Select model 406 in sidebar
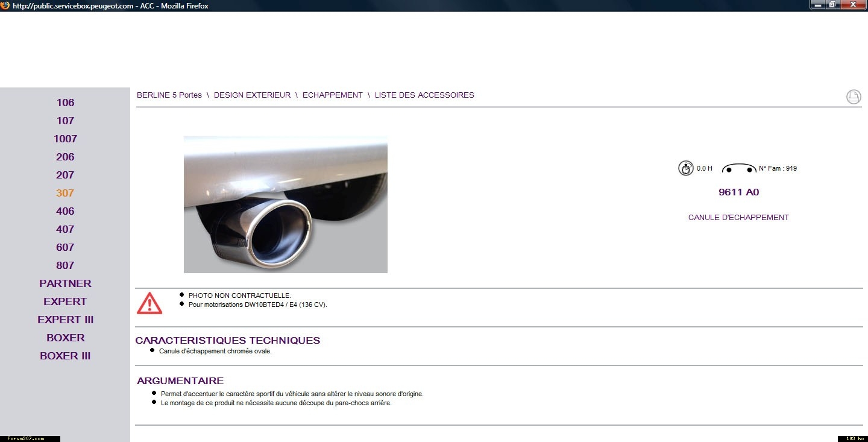Image resolution: width=868 pixels, height=442 pixels. pos(65,211)
